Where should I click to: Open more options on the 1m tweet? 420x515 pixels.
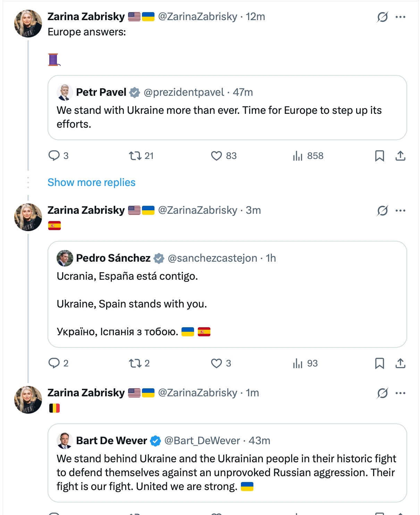pyautogui.click(x=401, y=393)
